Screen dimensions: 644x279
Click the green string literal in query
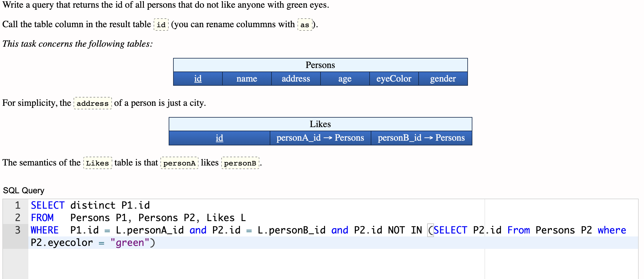click(x=130, y=242)
